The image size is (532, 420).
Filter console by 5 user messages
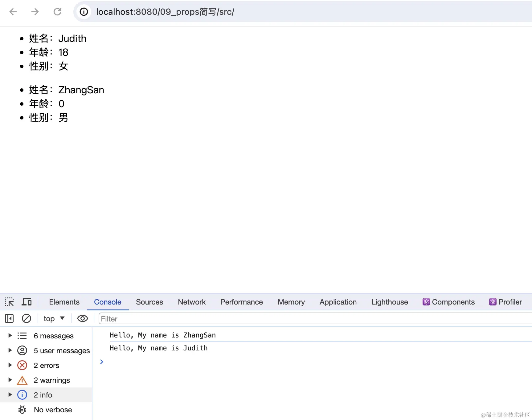point(62,350)
